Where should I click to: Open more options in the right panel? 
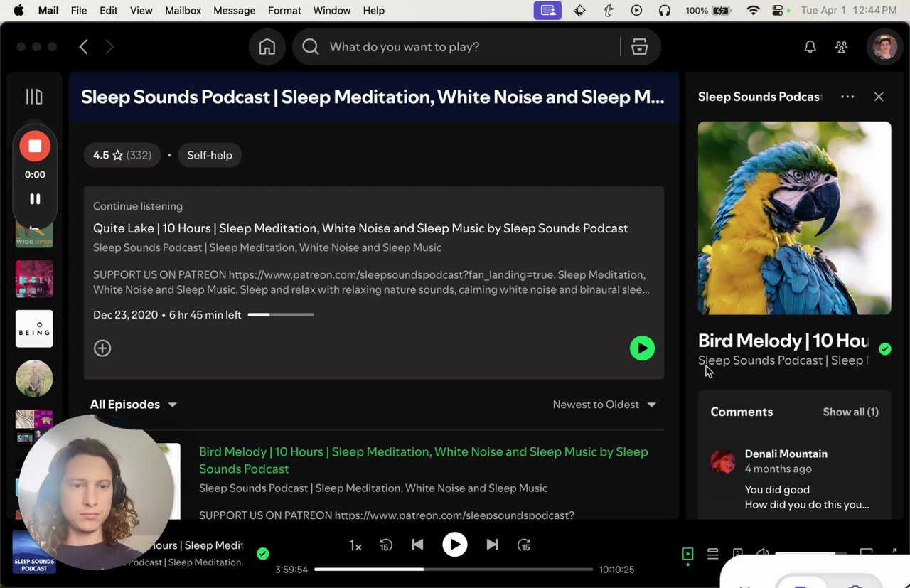[x=847, y=97]
